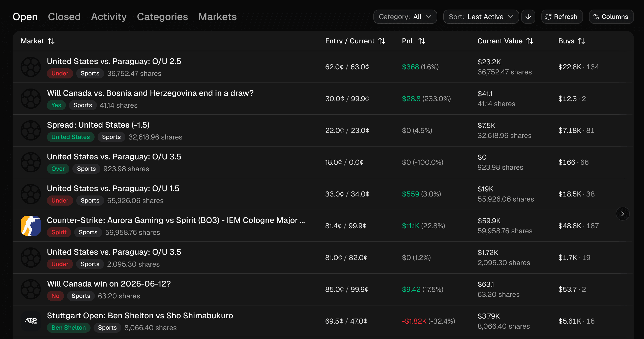Click the Refresh button
Screen dimensions: 644x339
562,17
